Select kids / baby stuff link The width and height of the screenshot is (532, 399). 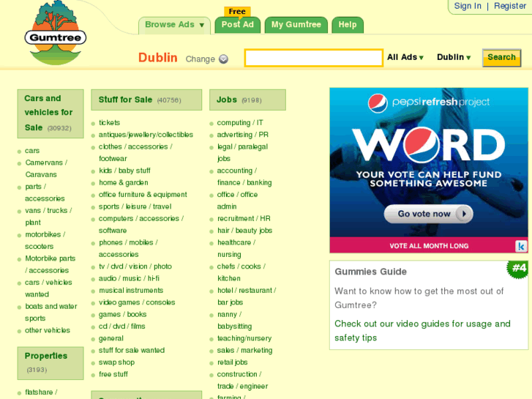click(124, 171)
